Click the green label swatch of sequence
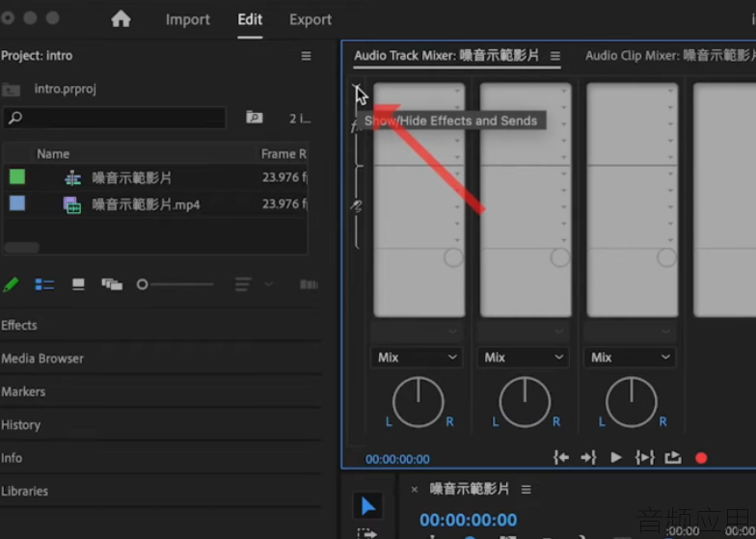Viewport: 756px width, 539px height. coord(17,177)
